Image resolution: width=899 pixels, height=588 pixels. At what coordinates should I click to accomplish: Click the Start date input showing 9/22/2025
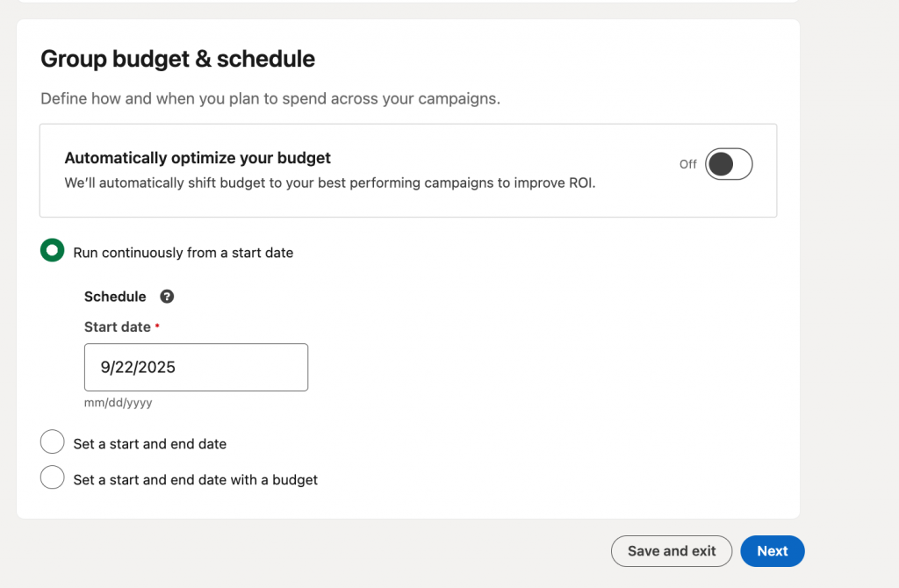[196, 367]
